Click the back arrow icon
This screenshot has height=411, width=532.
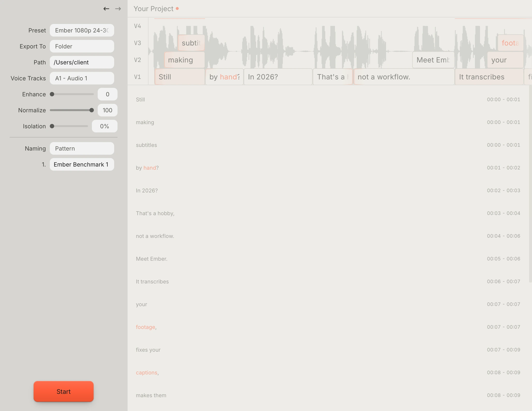(106, 9)
